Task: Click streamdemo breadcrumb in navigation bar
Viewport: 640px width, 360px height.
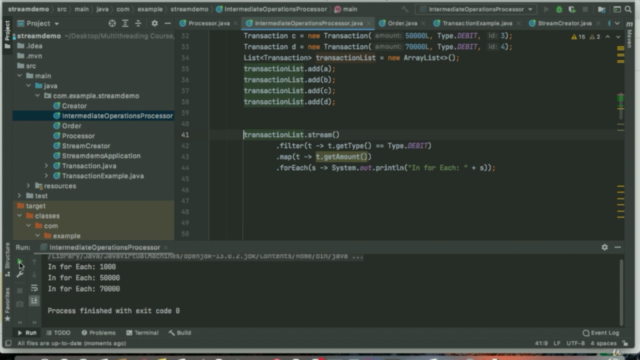Action: point(28,9)
